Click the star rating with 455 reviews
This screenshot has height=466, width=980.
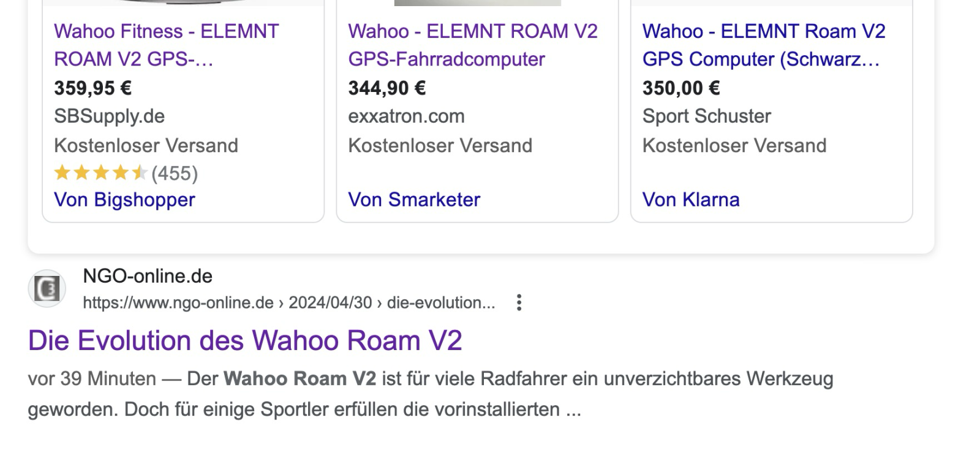(x=100, y=174)
